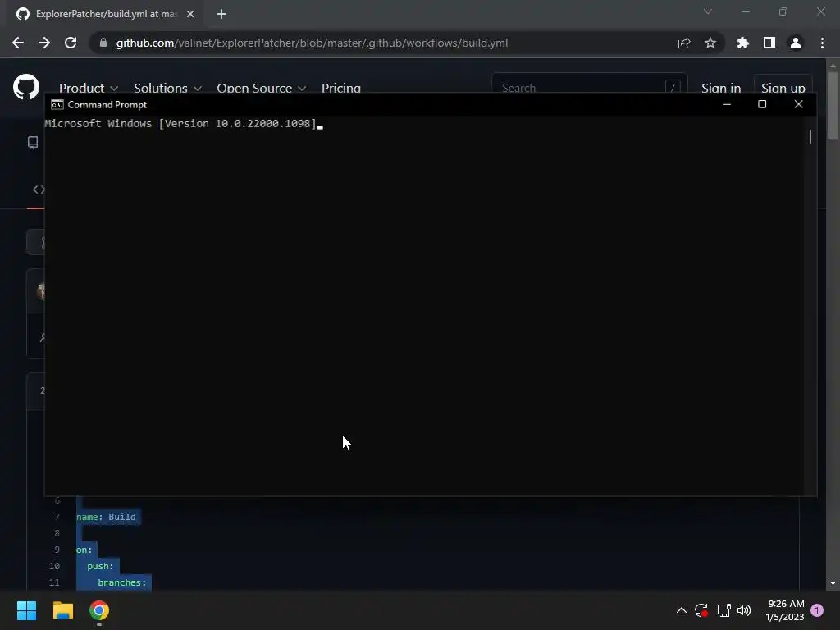Click the address bar URL
This screenshot has width=840, height=630.
[x=312, y=43]
